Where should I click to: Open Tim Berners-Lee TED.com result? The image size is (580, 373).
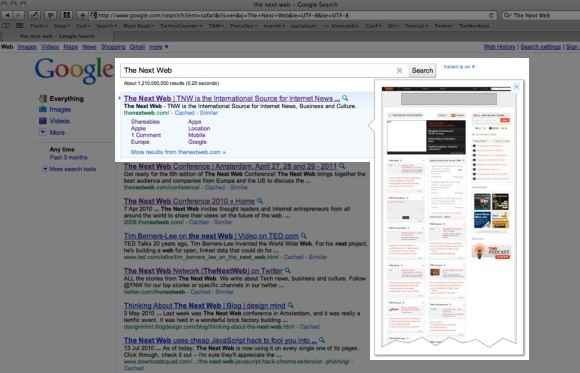(x=211, y=236)
